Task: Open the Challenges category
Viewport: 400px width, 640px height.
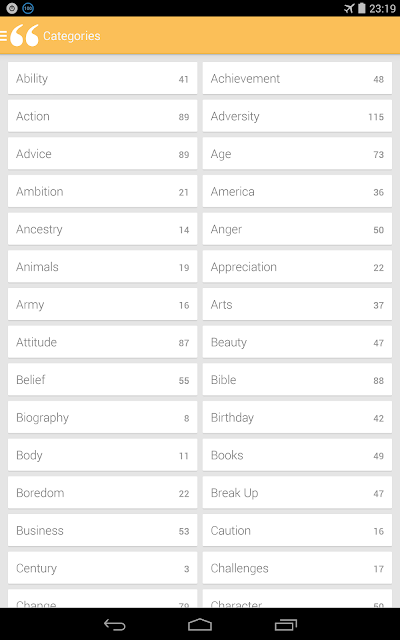Action: (297, 568)
